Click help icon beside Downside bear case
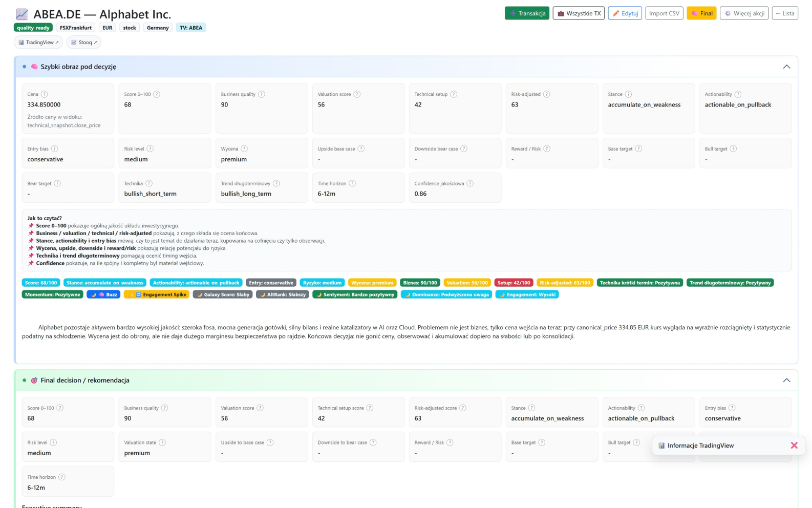 click(x=464, y=149)
